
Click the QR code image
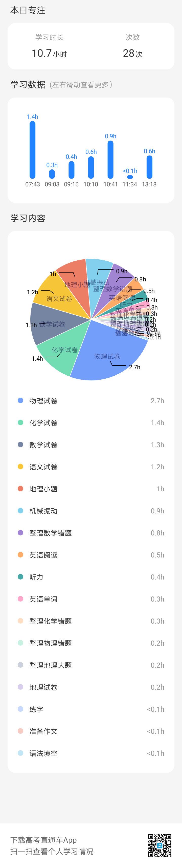160,845
